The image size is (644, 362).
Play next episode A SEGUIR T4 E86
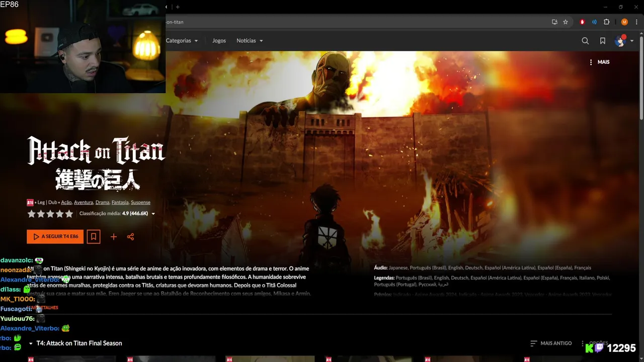pyautogui.click(x=55, y=236)
